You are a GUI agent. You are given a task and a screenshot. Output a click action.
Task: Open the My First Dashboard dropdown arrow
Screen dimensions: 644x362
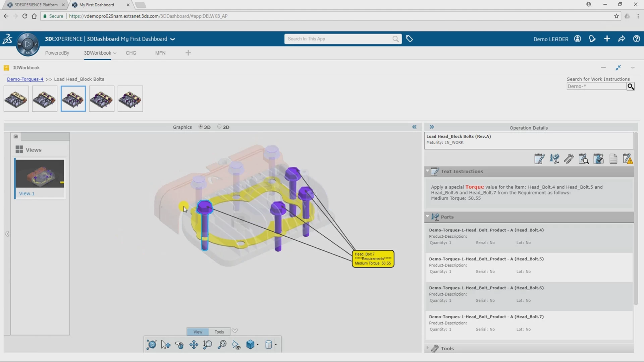point(173,39)
